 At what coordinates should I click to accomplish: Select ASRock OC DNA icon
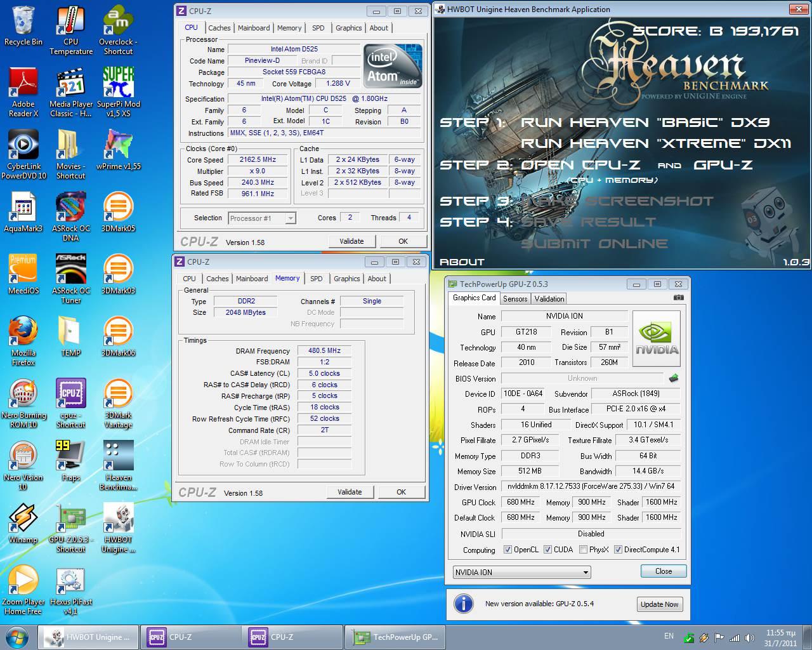(71, 216)
